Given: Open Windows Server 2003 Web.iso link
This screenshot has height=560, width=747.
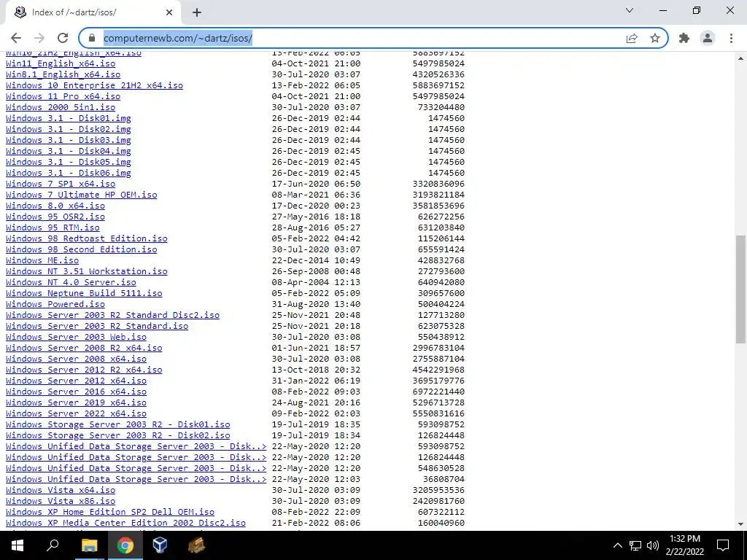Looking at the screenshot, I should coord(76,337).
